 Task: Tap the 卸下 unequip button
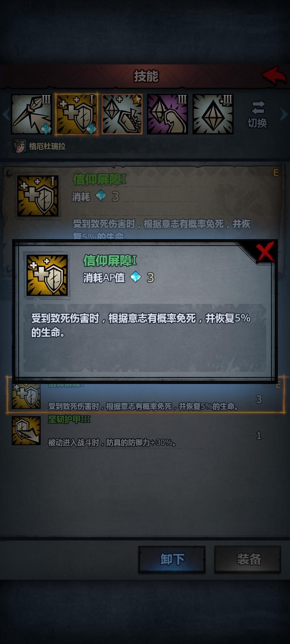(172, 559)
